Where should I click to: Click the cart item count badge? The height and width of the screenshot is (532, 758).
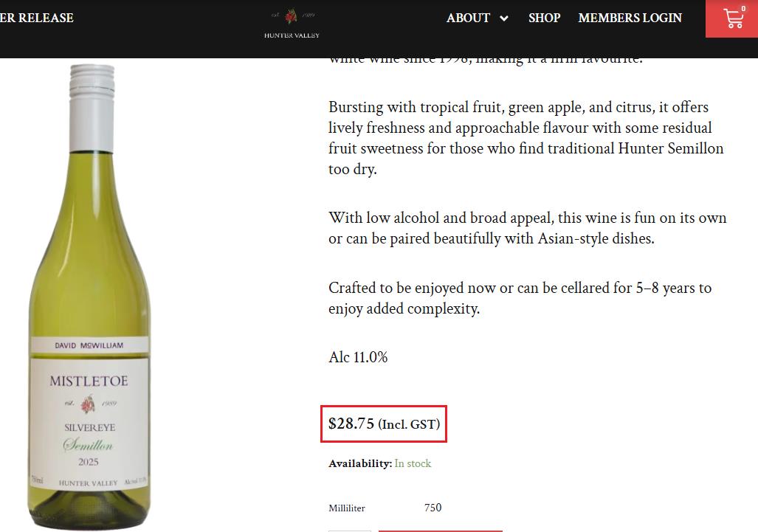tap(743, 9)
